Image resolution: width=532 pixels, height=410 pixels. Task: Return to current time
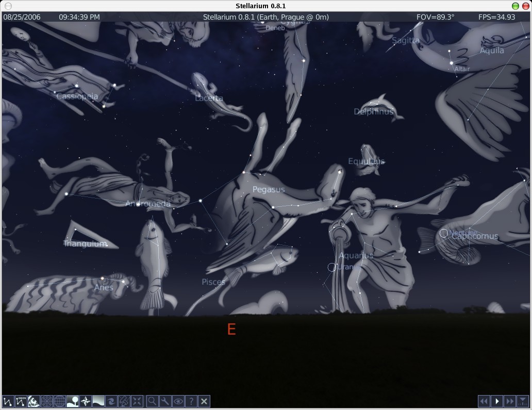(x=523, y=401)
